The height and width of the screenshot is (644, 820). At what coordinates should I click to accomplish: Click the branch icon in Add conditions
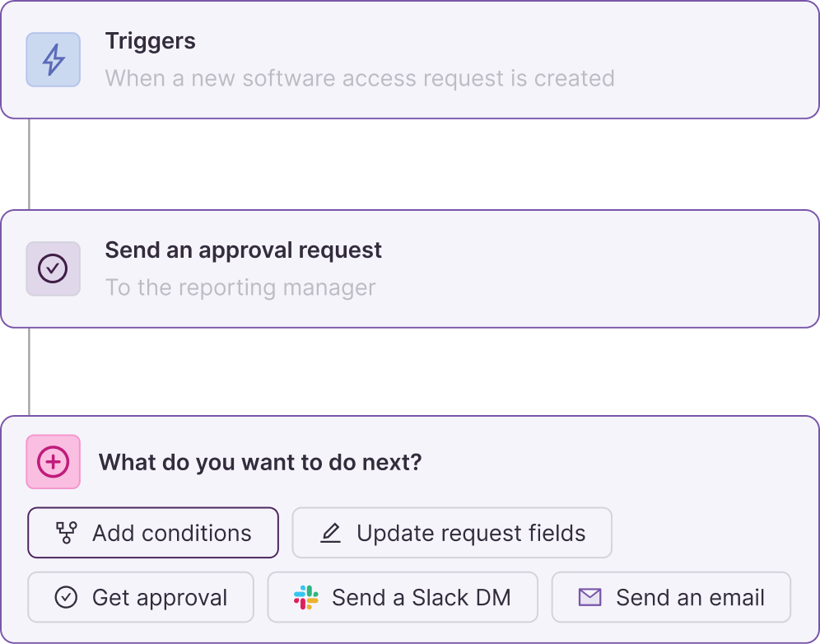pyautogui.click(x=66, y=533)
